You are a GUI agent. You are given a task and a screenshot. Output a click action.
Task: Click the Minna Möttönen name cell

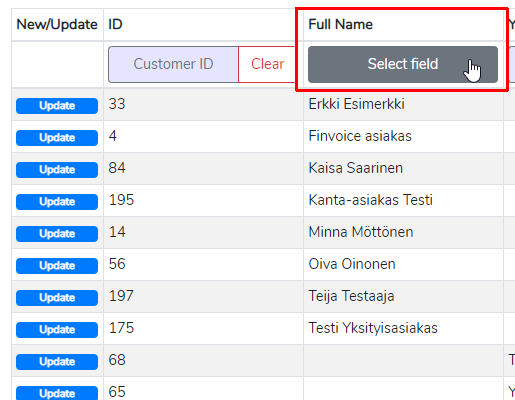point(361,232)
